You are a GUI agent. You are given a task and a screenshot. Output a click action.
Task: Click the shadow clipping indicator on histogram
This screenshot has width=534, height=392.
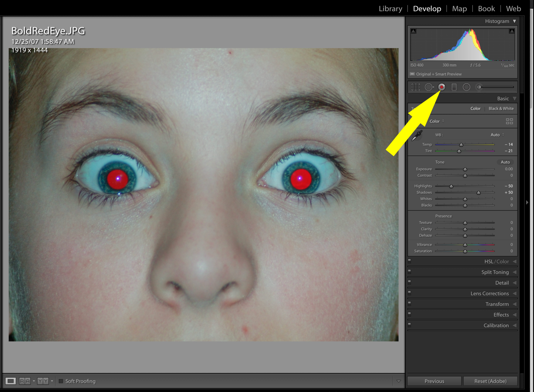[x=413, y=31]
